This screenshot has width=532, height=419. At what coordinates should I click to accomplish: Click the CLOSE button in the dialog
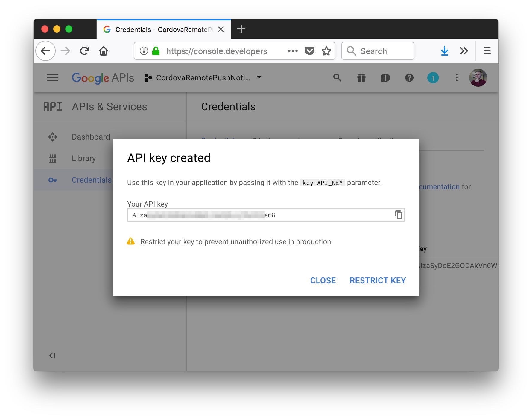(x=323, y=280)
